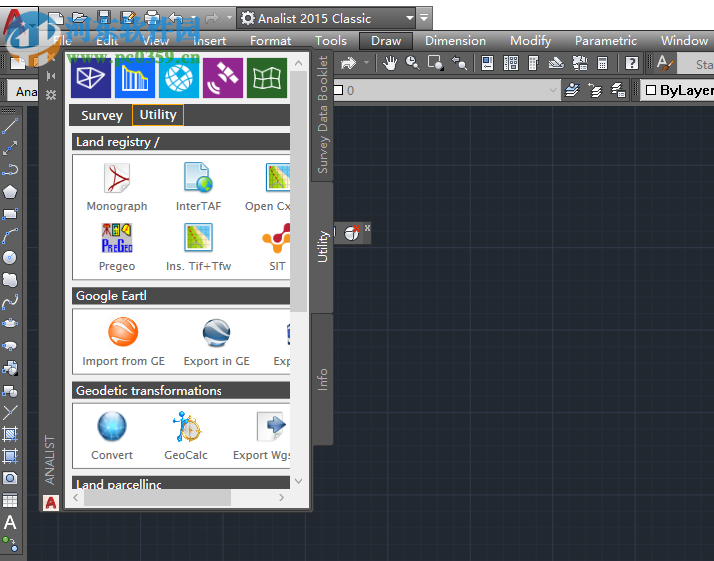The width and height of the screenshot is (714, 561).
Task: Click the panel's vertical scrollbar down arrow
Action: click(298, 481)
